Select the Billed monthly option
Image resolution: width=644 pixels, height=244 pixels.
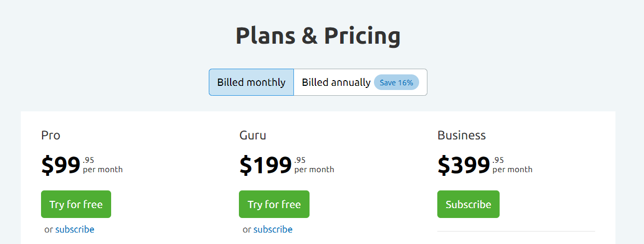click(251, 82)
